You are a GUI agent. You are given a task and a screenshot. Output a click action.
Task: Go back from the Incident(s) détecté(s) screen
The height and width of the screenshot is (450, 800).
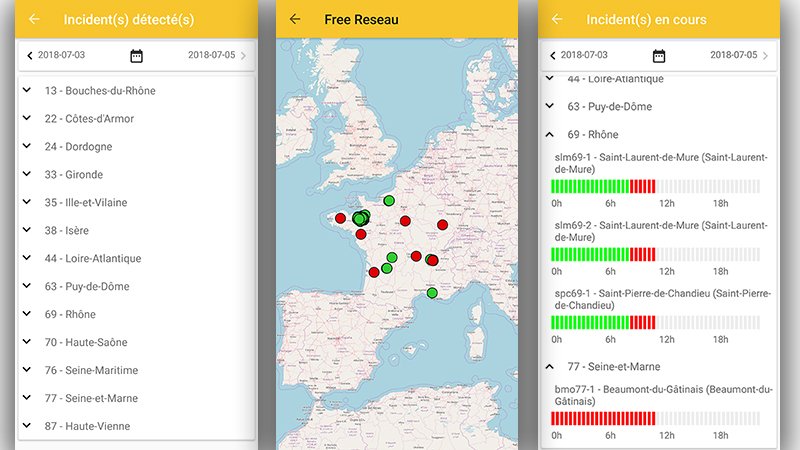click(34, 19)
